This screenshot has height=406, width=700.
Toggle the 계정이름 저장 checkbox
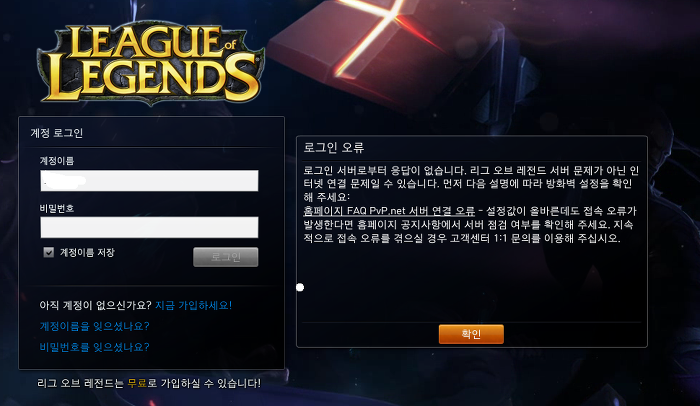click(49, 252)
